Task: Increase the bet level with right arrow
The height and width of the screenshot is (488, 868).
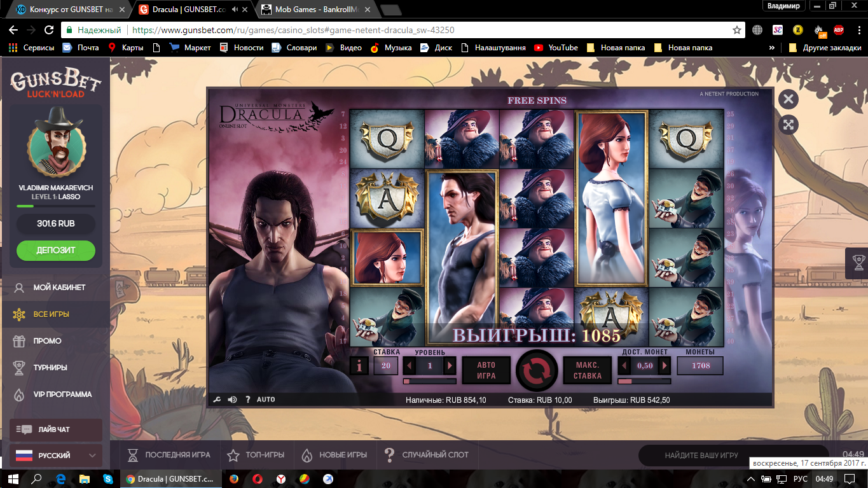Action: 450,366
